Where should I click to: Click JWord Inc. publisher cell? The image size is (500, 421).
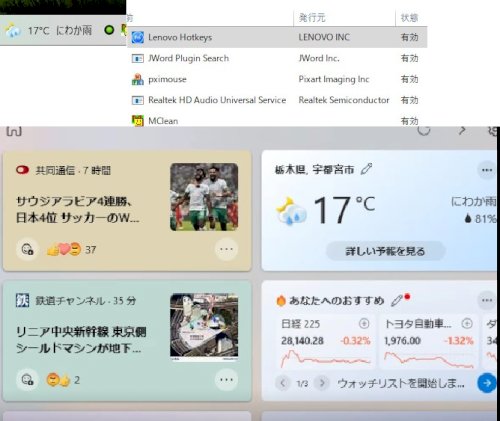click(x=319, y=58)
